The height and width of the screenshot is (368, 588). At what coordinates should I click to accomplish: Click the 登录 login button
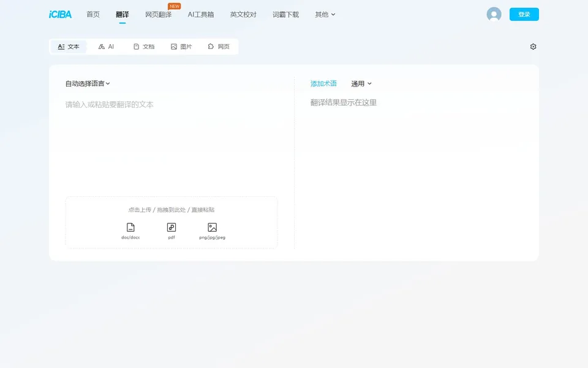(x=524, y=14)
